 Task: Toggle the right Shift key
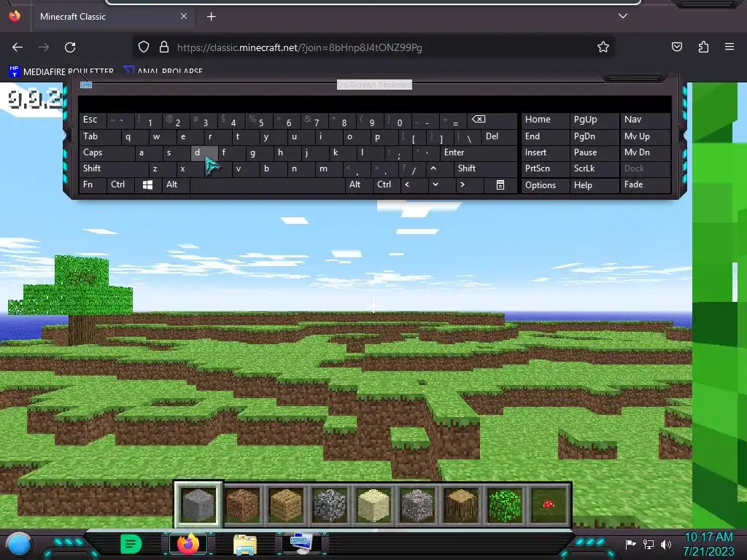click(485, 168)
